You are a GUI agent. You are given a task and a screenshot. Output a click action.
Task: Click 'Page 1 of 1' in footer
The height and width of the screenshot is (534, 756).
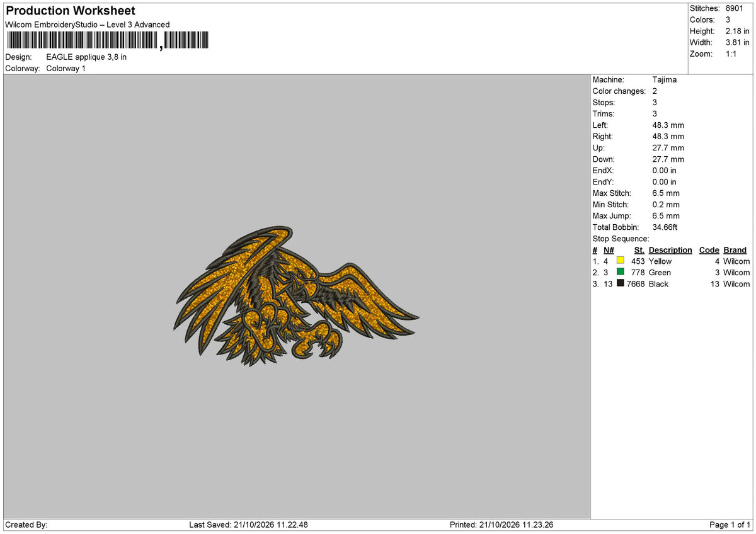pyautogui.click(x=730, y=525)
